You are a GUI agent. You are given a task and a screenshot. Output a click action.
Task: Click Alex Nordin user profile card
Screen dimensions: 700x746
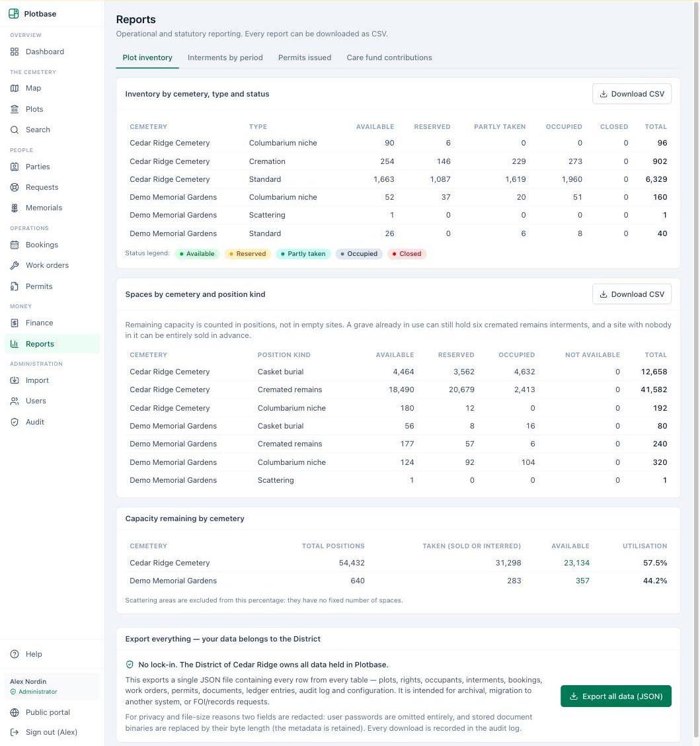pyautogui.click(x=52, y=686)
